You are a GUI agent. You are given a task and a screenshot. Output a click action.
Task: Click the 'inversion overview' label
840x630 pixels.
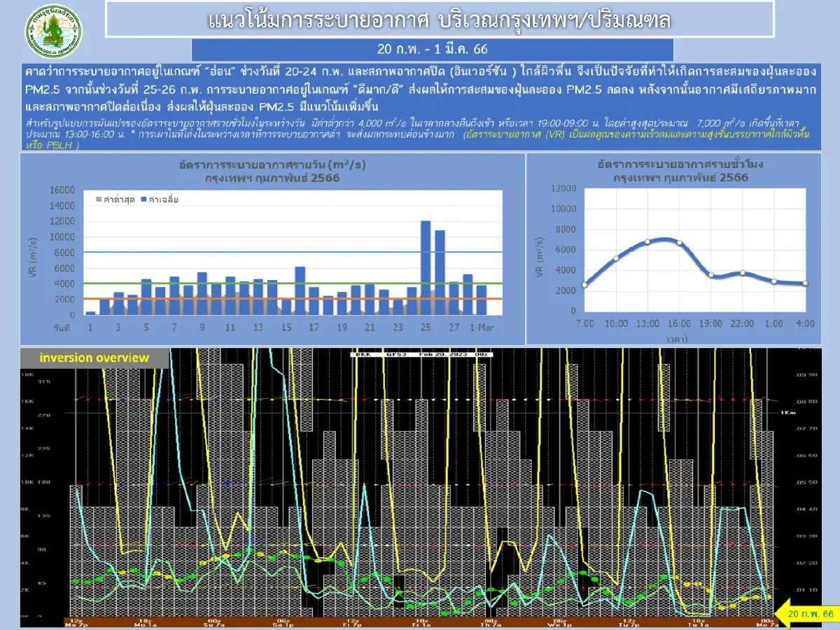pyautogui.click(x=94, y=358)
